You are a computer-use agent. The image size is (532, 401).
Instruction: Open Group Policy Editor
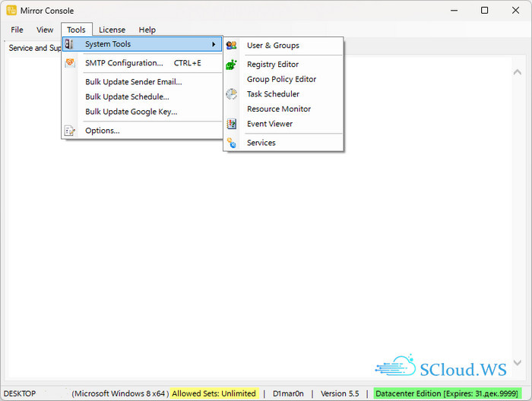pos(281,79)
